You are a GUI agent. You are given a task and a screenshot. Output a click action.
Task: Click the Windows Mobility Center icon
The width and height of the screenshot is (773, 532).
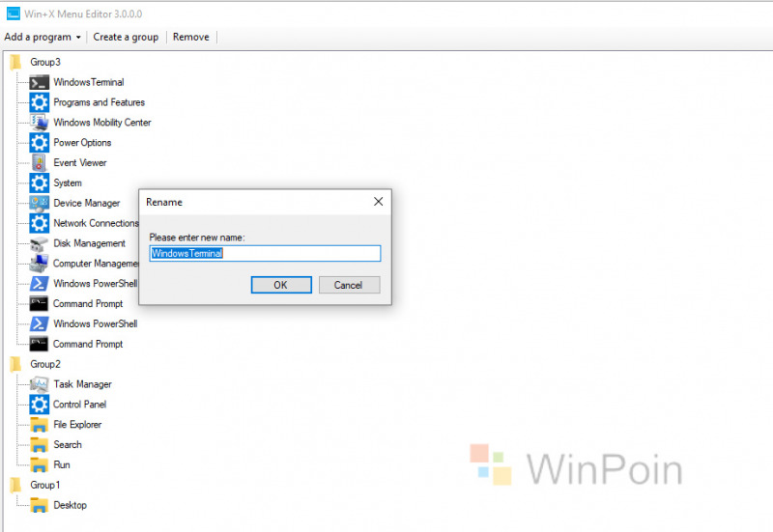coord(39,123)
